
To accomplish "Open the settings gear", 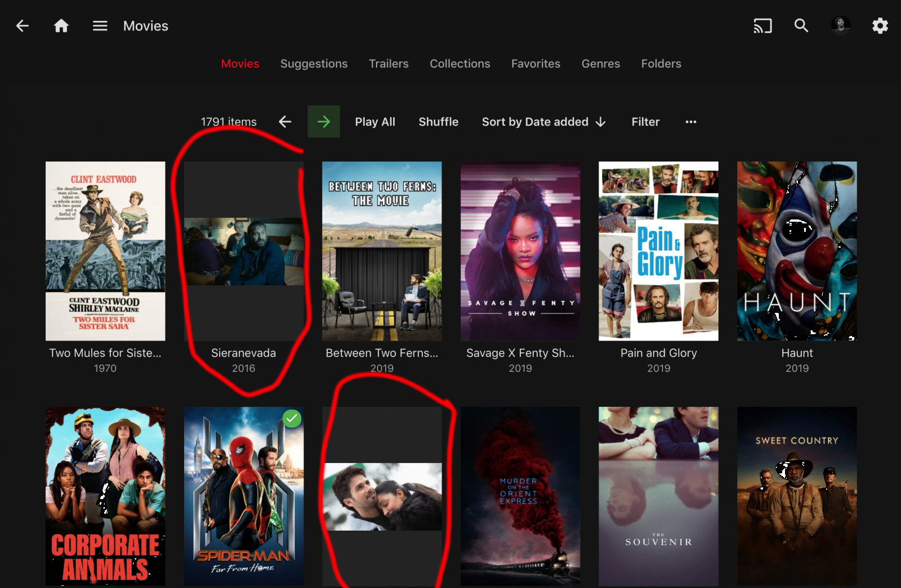I will click(880, 26).
